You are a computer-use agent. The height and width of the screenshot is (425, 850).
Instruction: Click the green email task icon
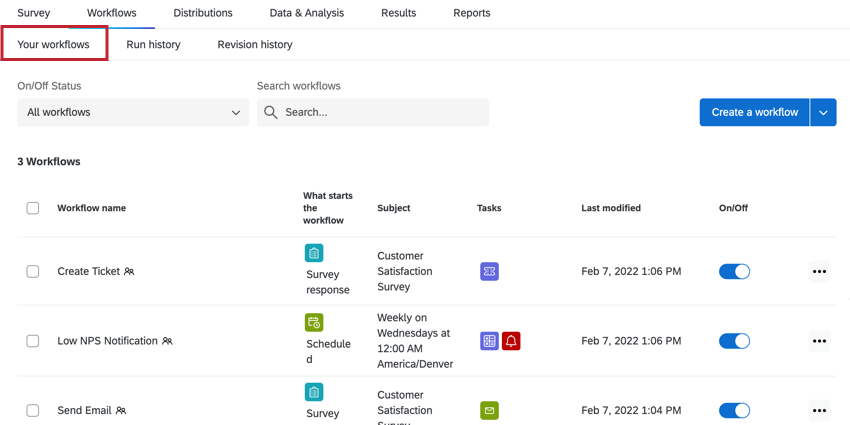489,410
